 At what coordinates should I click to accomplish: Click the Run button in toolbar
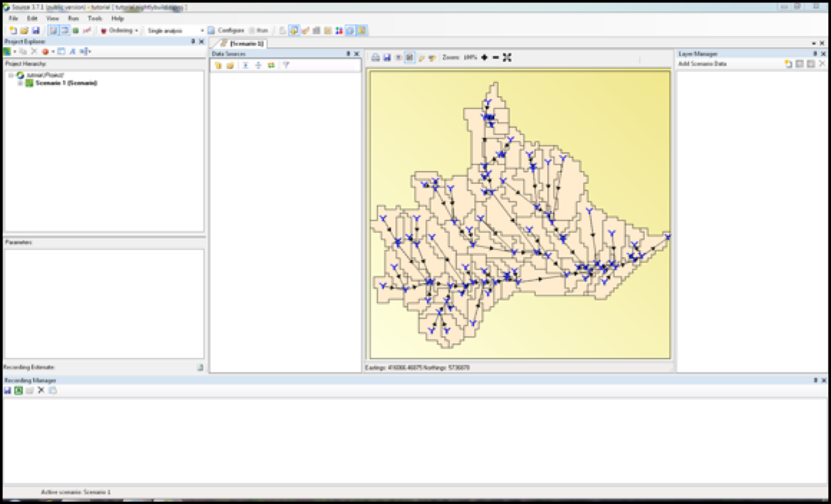[259, 31]
